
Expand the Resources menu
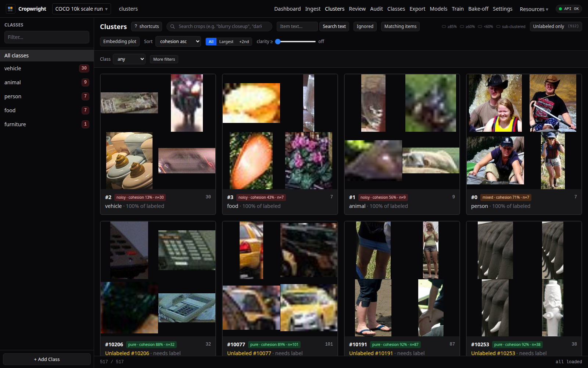[x=534, y=9]
